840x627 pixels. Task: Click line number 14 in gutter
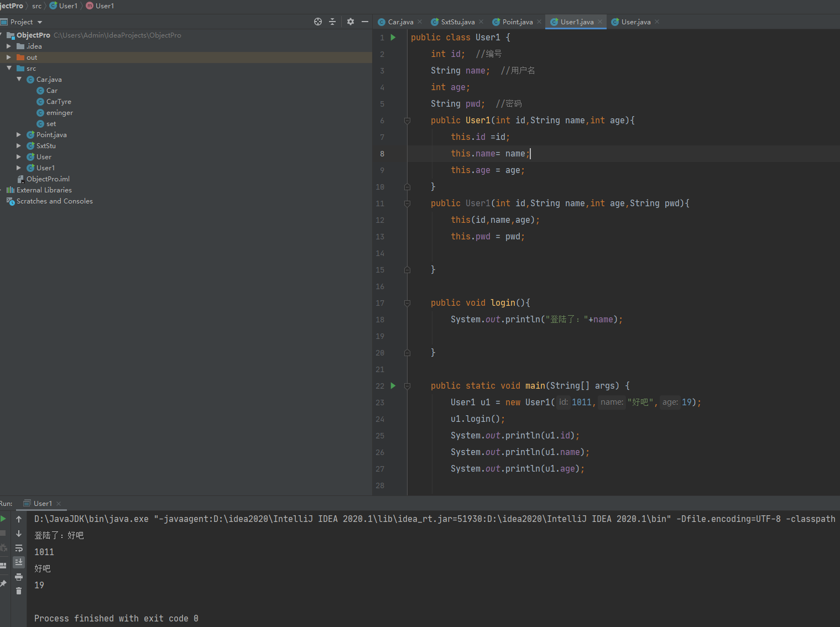[x=380, y=253]
